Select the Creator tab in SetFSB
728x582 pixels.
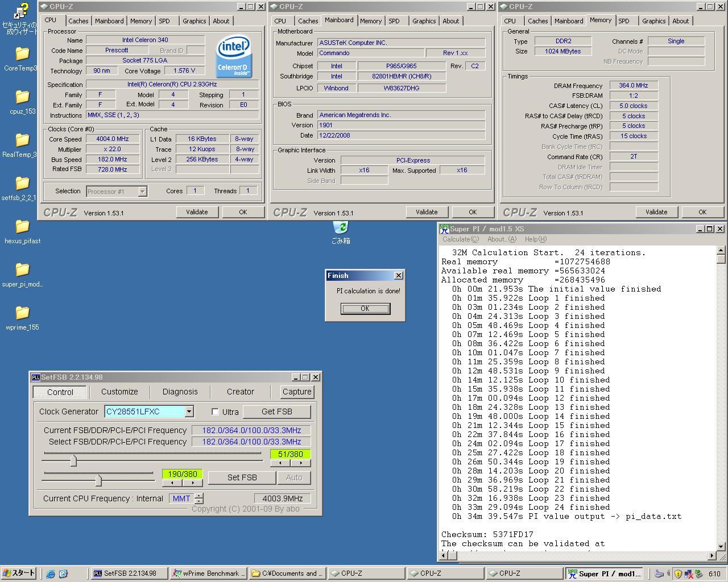[x=241, y=392]
